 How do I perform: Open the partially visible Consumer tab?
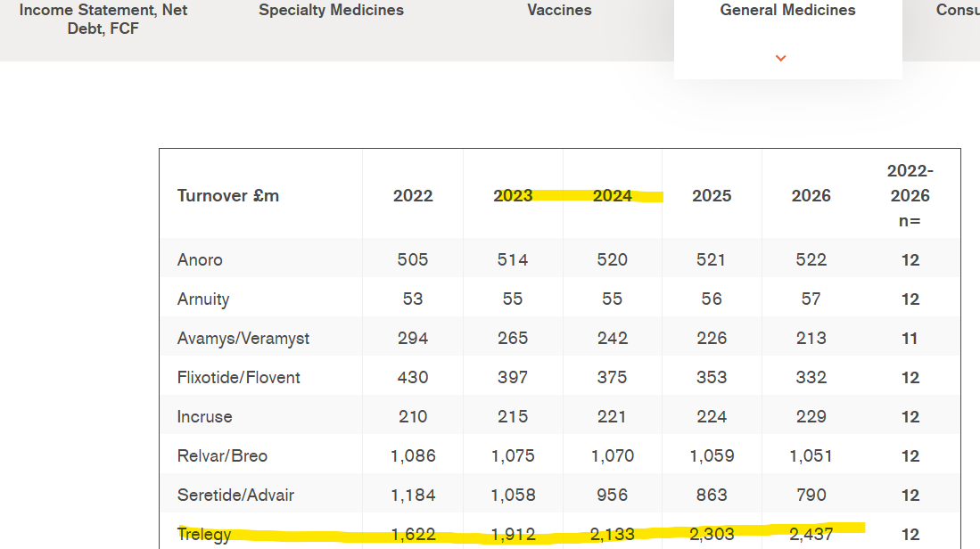click(x=958, y=10)
